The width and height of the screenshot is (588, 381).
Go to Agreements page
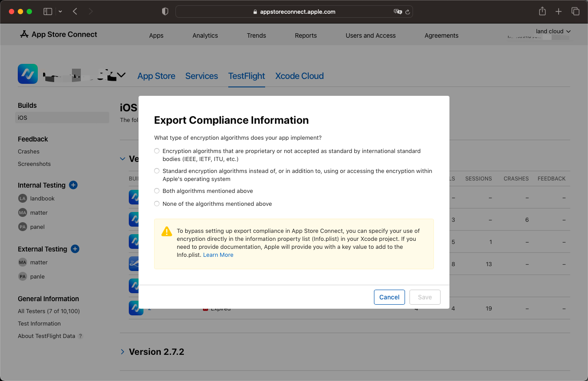(x=441, y=35)
